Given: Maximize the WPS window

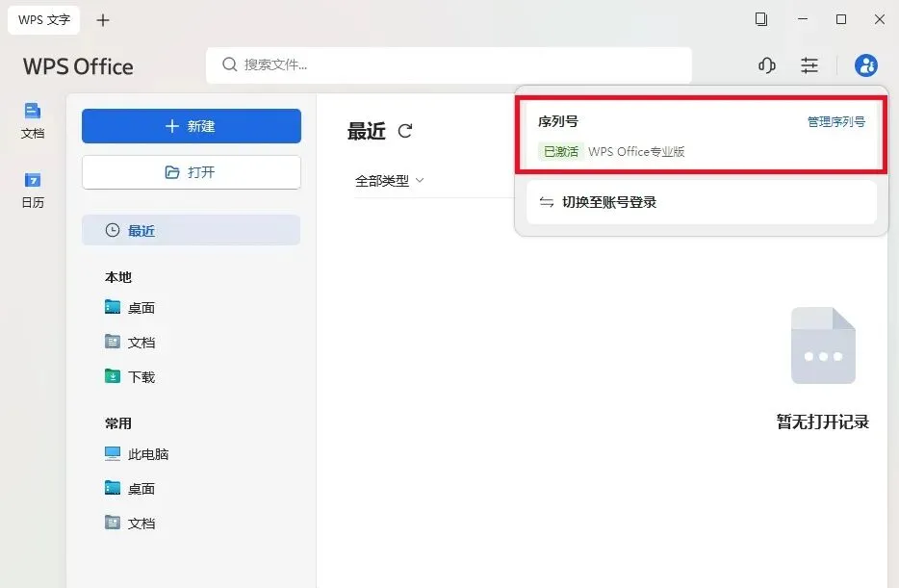Looking at the screenshot, I should pyautogui.click(x=841, y=19).
